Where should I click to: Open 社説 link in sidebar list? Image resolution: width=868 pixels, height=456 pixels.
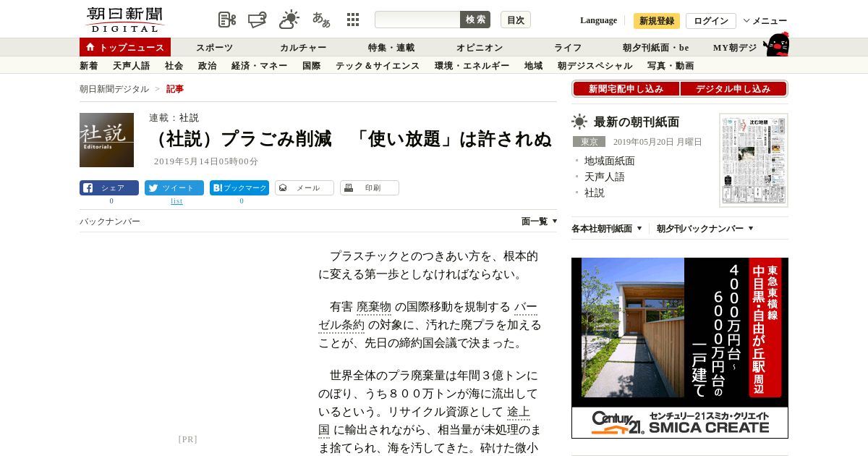click(x=595, y=193)
